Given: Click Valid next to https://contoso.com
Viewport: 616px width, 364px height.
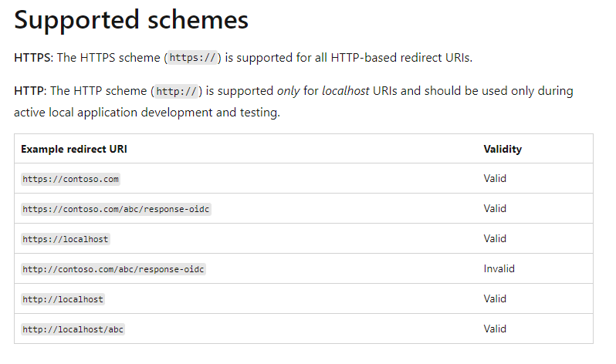Looking at the screenshot, I should click(x=495, y=178).
